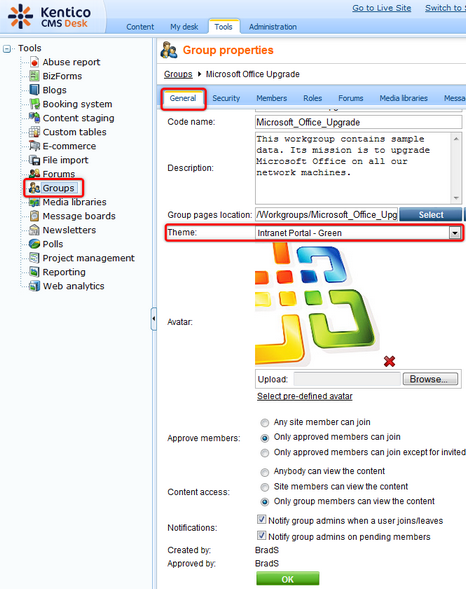Screen dimensions: 466x589
Task: Click the Message boards clipboard icon
Action: coord(34,216)
